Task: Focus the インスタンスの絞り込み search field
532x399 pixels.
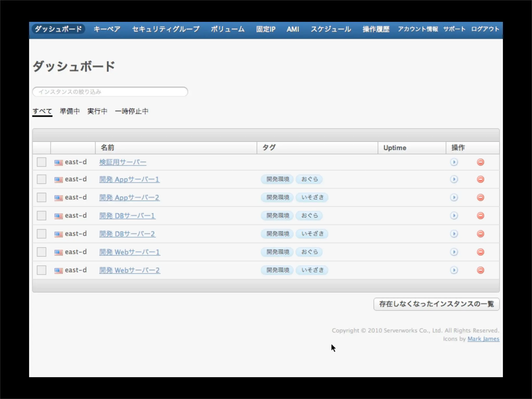Action: pos(110,92)
